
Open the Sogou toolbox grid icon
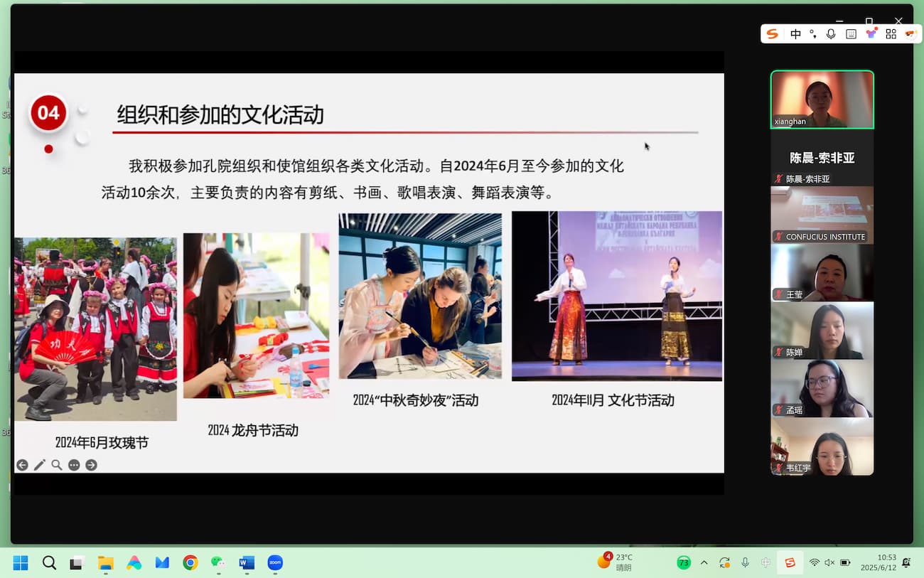click(x=891, y=34)
